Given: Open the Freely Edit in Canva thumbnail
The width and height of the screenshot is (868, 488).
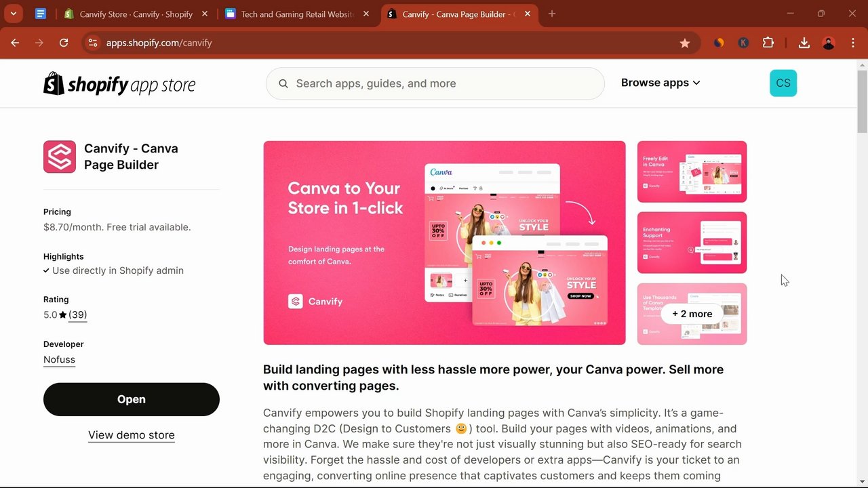Looking at the screenshot, I should (692, 171).
